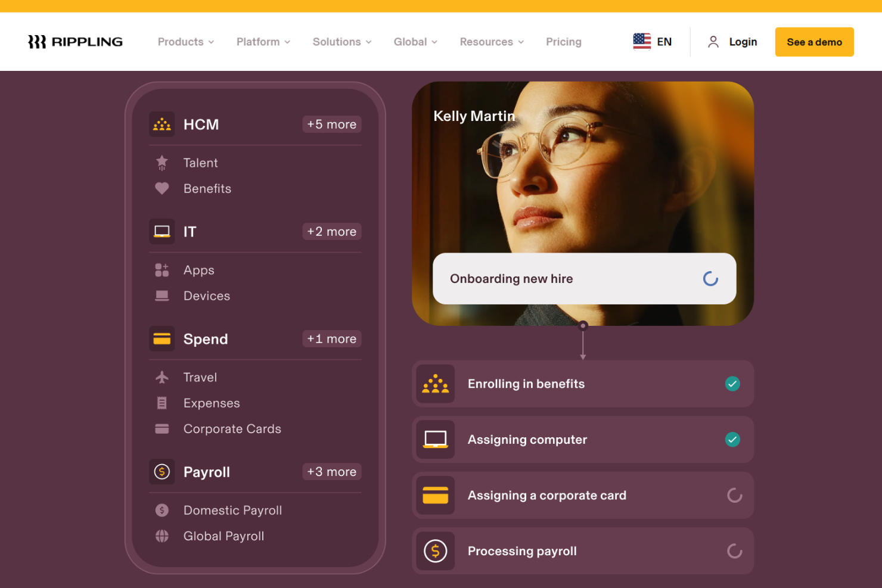Click the Processing payroll loading spinner
This screenshot has height=588, width=882.
(734, 551)
